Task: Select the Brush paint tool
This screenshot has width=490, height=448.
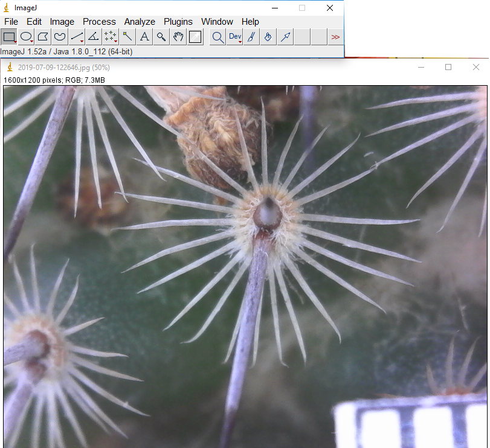Action: coord(251,37)
